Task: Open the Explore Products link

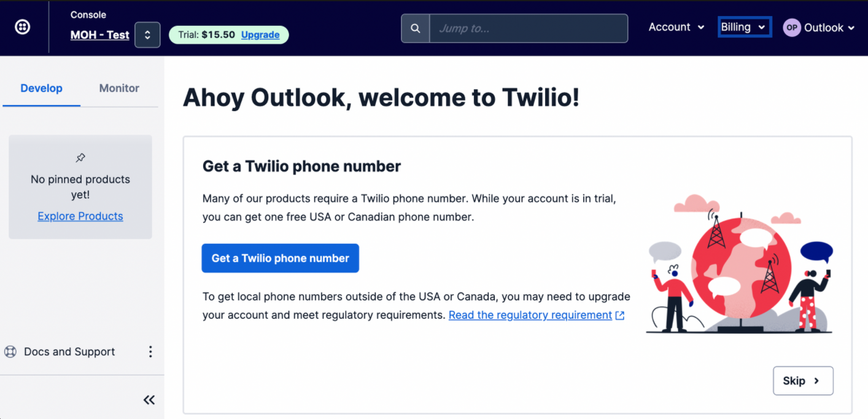Action: 80,216
